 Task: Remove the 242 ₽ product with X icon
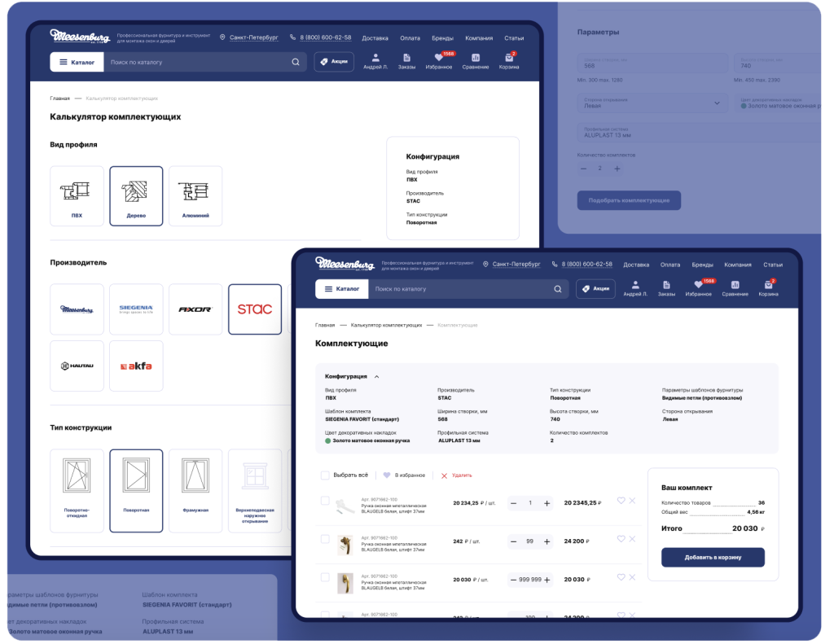coord(633,539)
